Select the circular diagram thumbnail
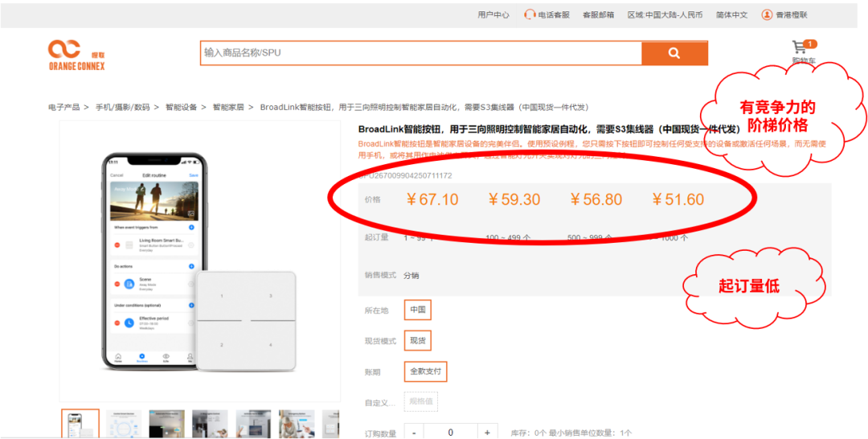This screenshot has width=868, height=439. 124,424
